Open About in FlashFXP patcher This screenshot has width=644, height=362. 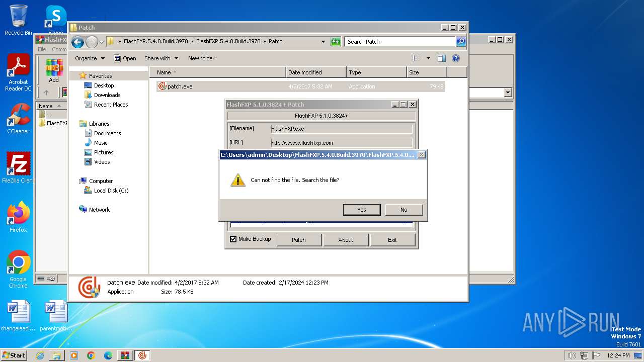(x=346, y=240)
